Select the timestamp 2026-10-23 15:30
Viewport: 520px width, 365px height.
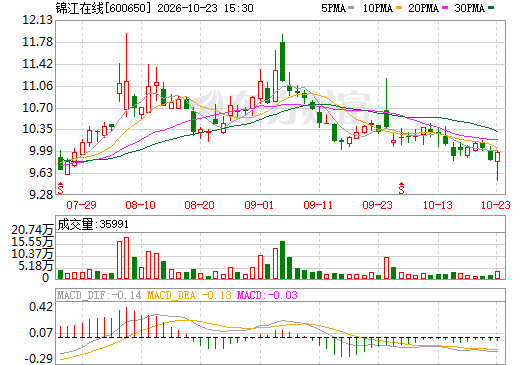tap(205, 8)
